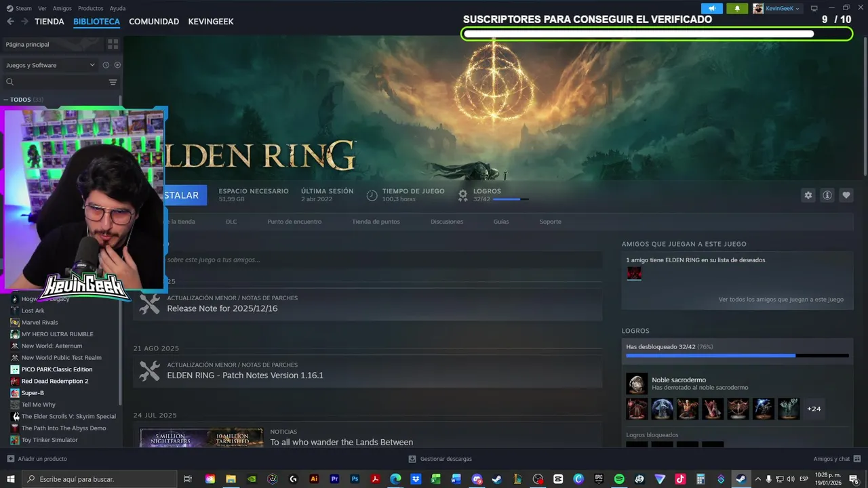Open the Ver menu
The image size is (868, 488).
click(42, 8)
